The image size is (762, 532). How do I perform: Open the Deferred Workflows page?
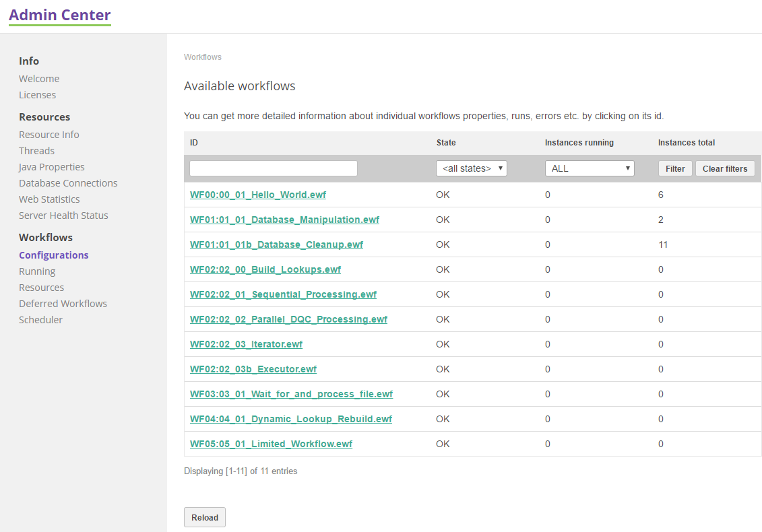coord(63,303)
